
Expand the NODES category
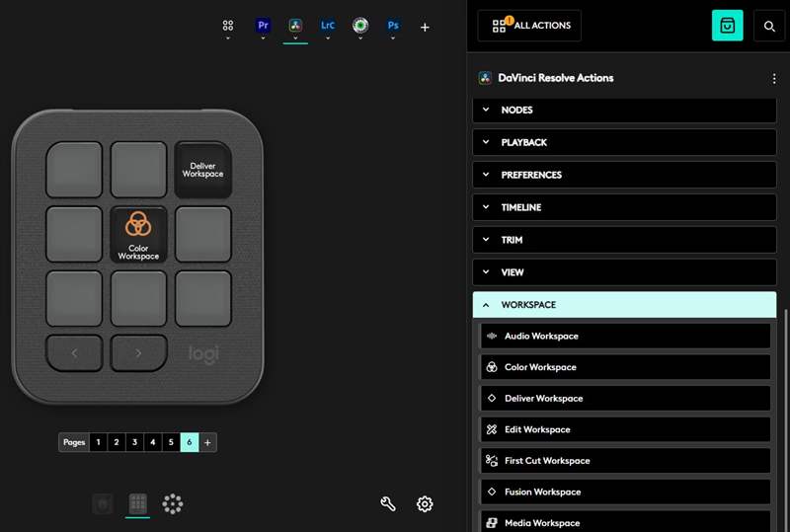(x=624, y=110)
